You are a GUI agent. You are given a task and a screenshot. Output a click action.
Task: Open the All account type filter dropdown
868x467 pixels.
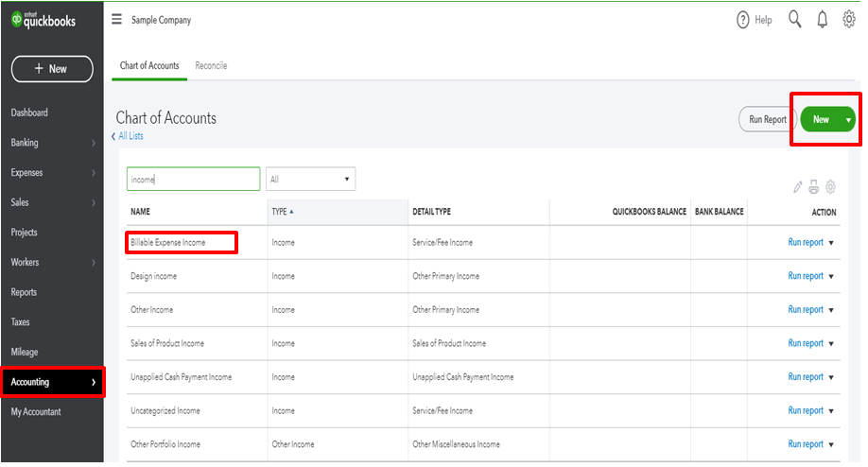click(310, 179)
